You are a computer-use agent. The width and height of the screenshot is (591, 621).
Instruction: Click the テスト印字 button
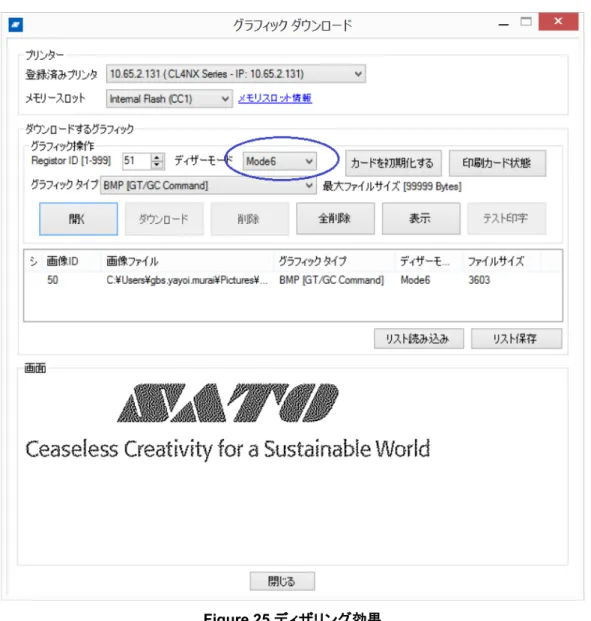(507, 219)
